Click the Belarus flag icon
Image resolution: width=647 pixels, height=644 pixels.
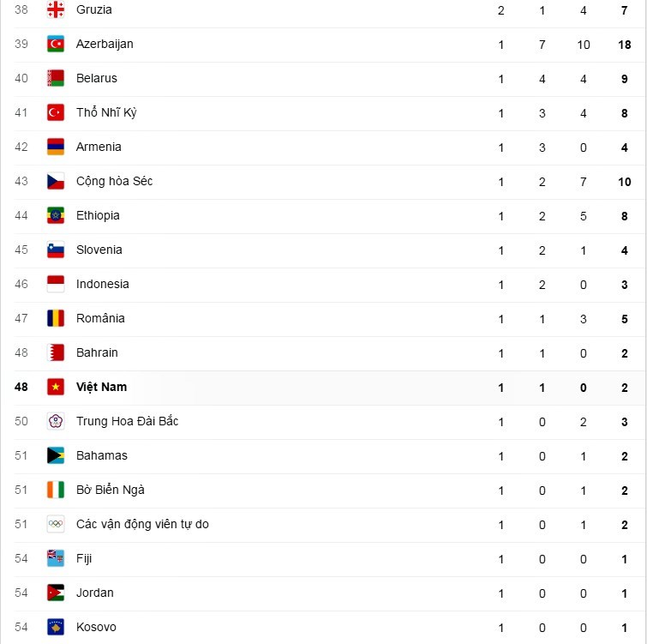click(x=56, y=78)
